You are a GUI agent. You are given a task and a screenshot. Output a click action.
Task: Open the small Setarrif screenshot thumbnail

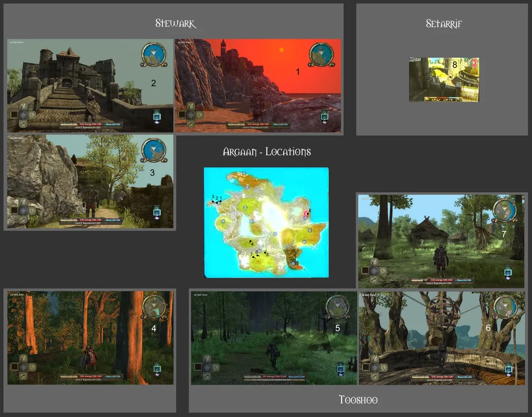click(444, 79)
